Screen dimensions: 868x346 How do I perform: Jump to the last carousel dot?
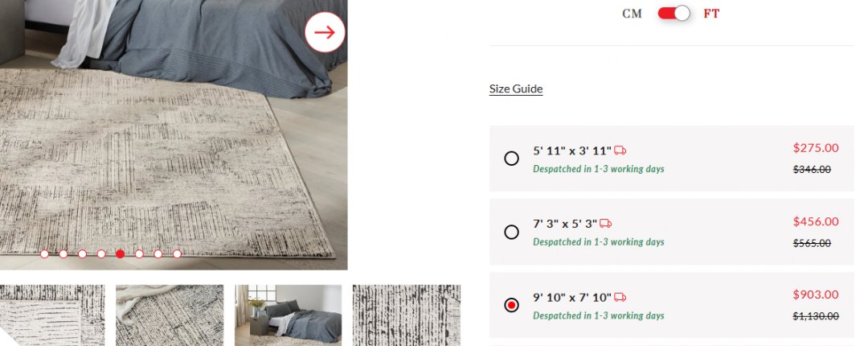177,254
